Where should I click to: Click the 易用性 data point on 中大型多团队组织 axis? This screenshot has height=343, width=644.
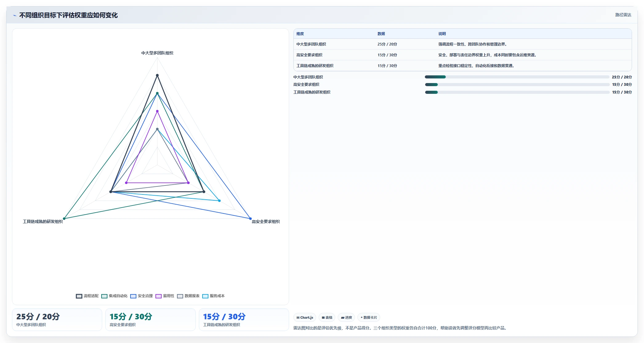[157, 111]
